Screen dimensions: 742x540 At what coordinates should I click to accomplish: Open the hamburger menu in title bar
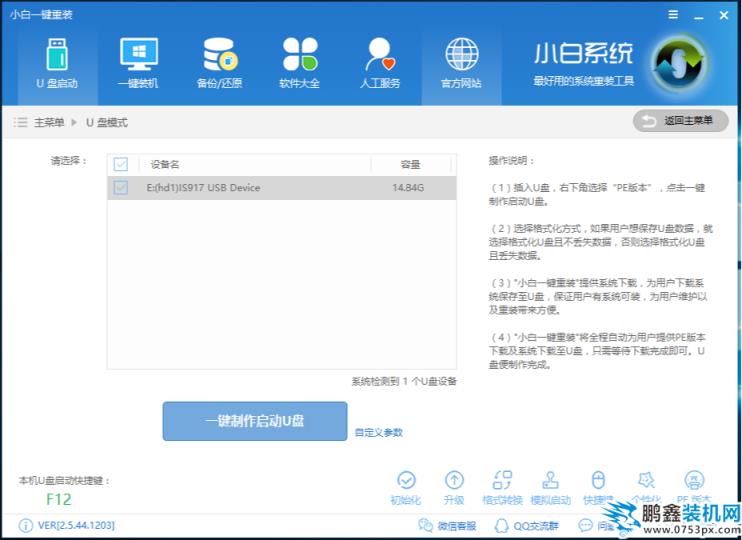pos(673,15)
